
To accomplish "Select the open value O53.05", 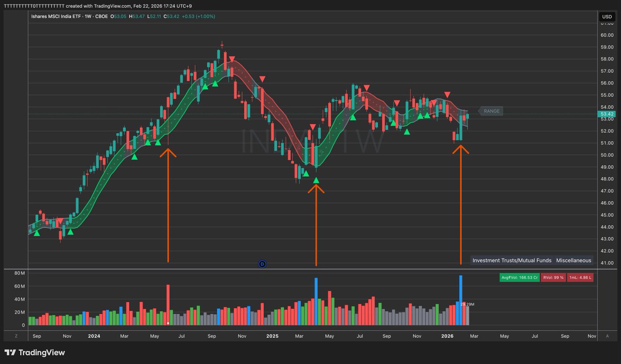I will 119,17.
